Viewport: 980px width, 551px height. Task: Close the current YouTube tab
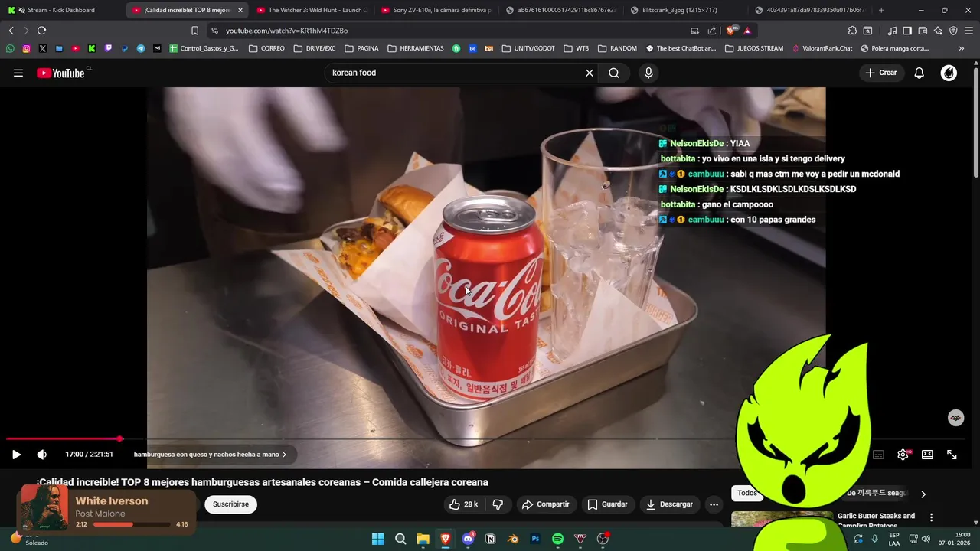[240, 10]
